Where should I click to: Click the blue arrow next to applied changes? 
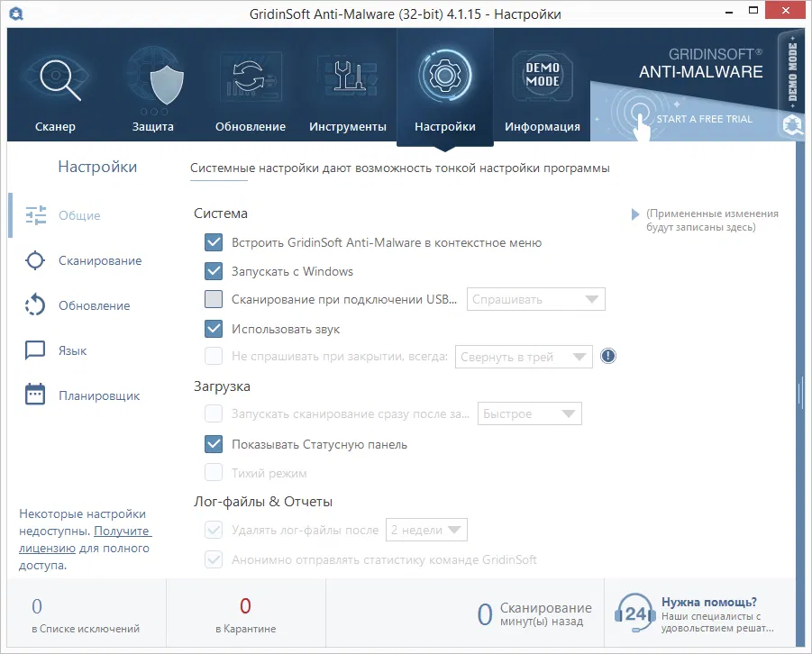click(x=634, y=213)
